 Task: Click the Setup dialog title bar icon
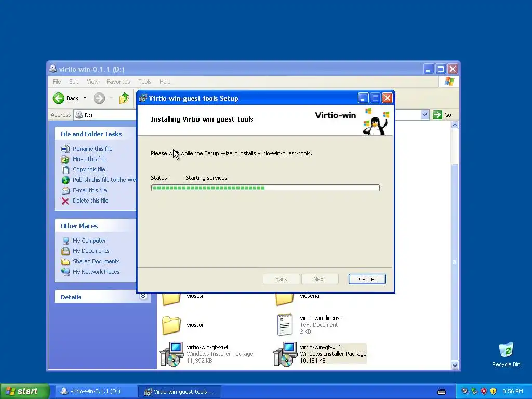point(143,98)
